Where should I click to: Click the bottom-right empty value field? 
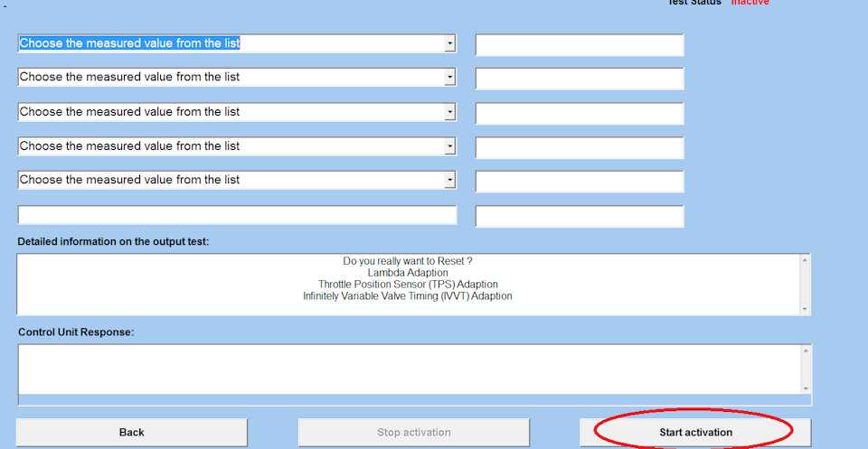coord(580,216)
